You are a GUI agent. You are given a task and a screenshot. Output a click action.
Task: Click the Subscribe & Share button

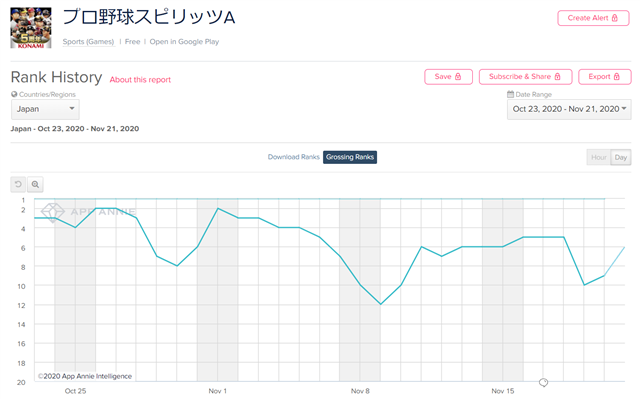pos(525,77)
